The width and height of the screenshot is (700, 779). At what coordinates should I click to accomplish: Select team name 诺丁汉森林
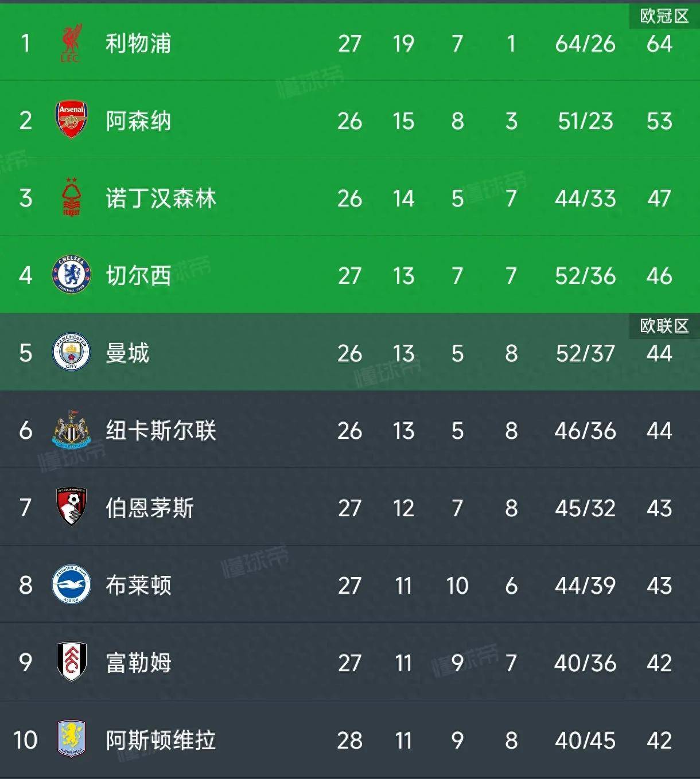coord(161,198)
